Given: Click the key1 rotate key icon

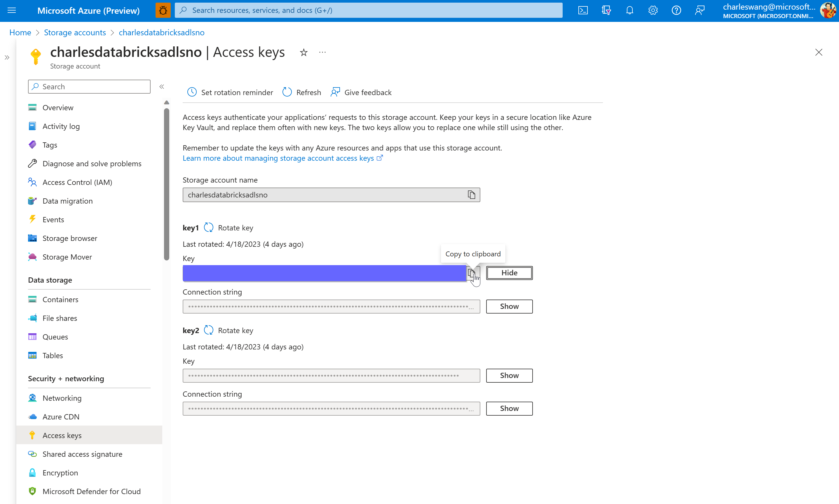Looking at the screenshot, I should (x=209, y=228).
